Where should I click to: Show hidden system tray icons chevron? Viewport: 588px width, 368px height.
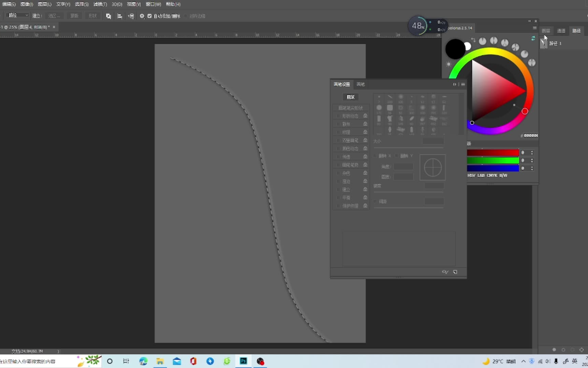(x=523, y=361)
